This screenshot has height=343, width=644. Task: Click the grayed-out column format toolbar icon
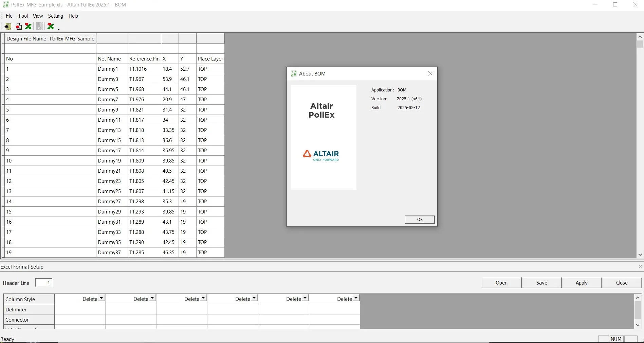[x=39, y=26]
